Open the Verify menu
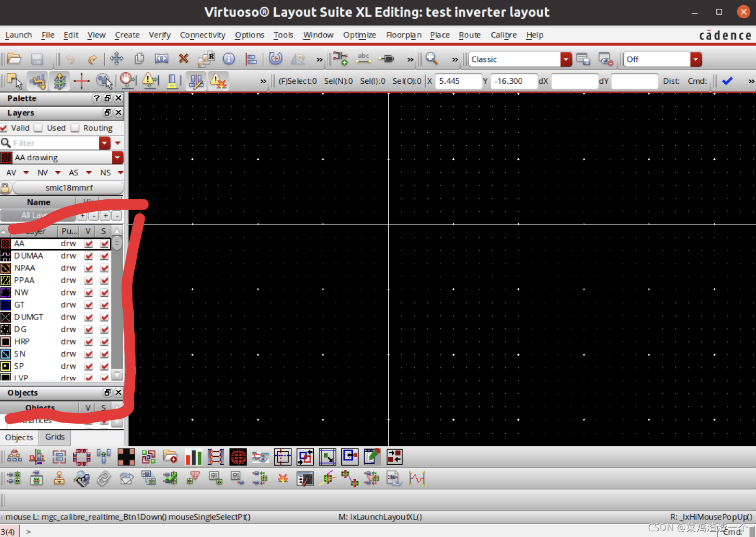The image size is (756, 537). click(x=160, y=35)
